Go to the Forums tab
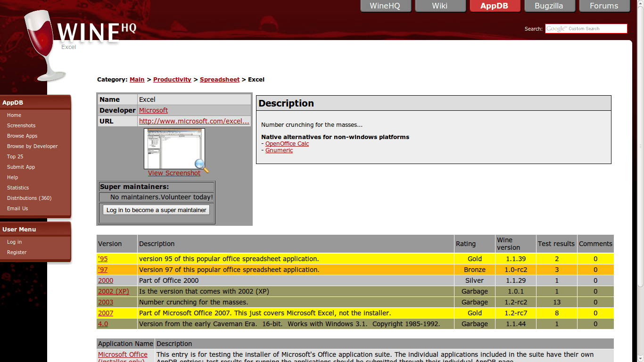Screen dimensions: 644x362 click(x=604, y=6)
